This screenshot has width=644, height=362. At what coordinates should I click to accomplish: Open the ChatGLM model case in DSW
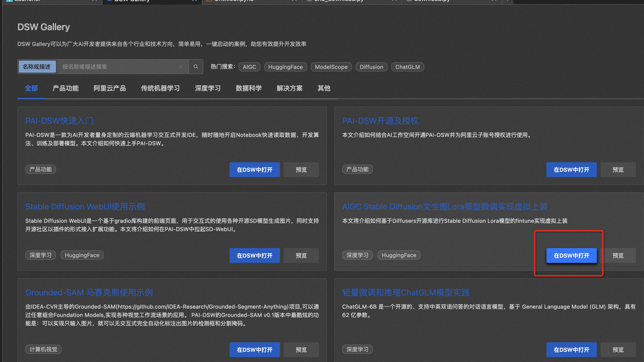[571, 350]
